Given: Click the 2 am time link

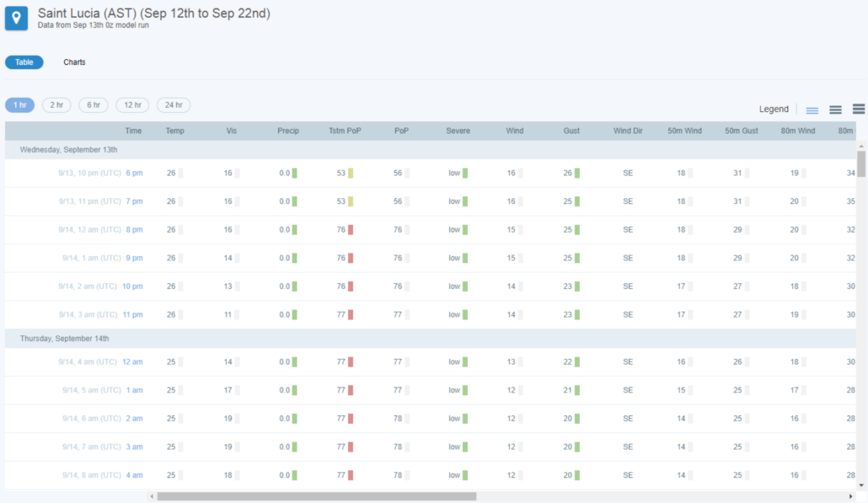Looking at the screenshot, I should pos(134,419).
